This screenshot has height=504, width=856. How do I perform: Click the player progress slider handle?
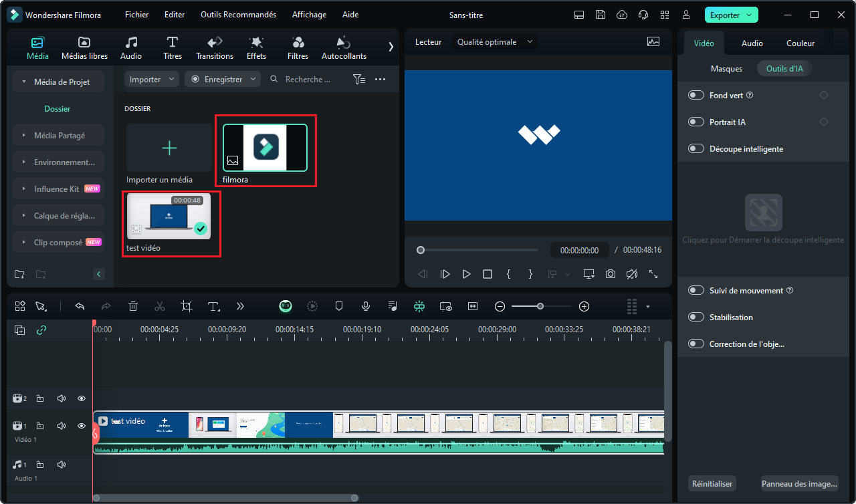click(x=421, y=250)
